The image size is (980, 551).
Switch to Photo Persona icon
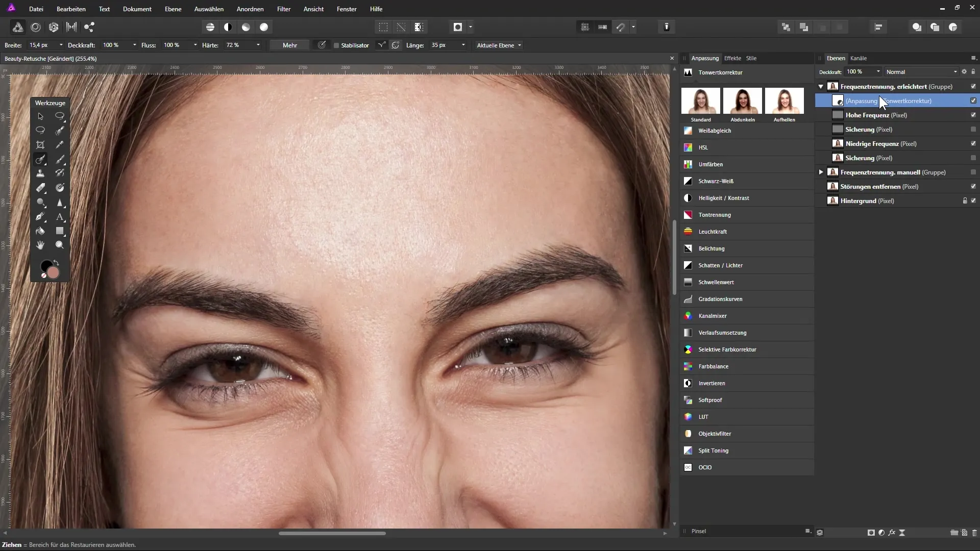pyautogui.click(x=17, y=27)
